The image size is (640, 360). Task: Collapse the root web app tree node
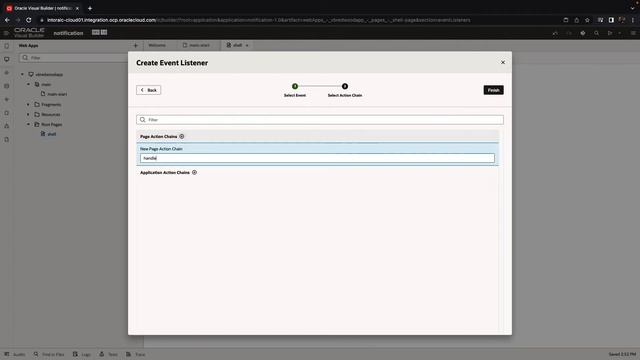pos(22,74)
